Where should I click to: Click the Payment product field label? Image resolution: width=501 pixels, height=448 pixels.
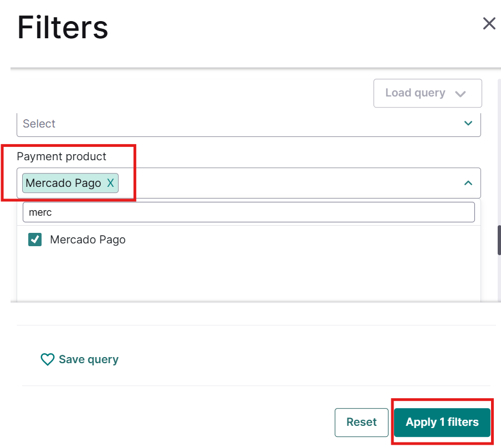point(62,156)
